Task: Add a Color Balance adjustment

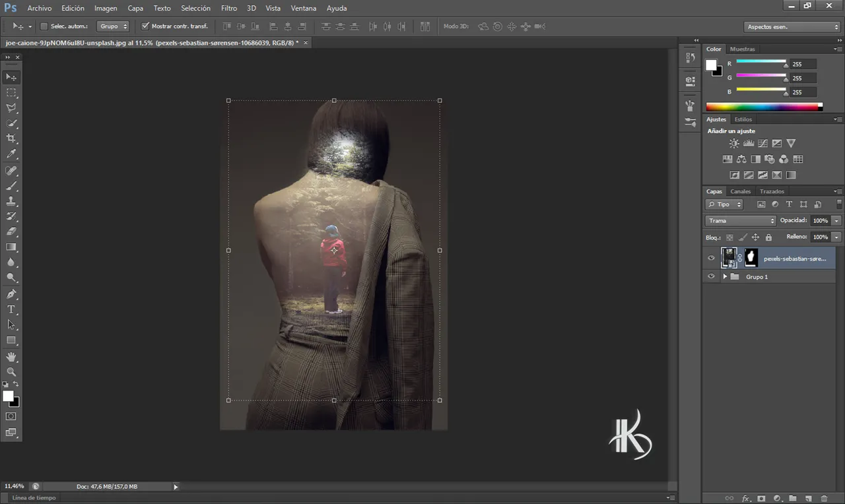Action: (x=741, y=159)
